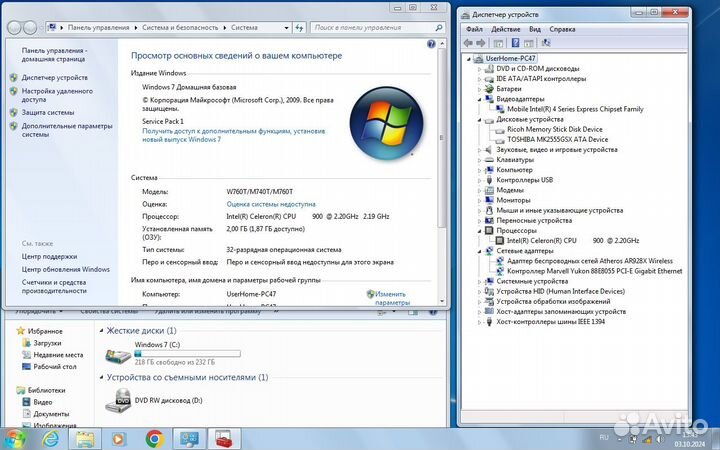This screenshot has height=450, width=720.
Task: Open Защита системы link
Action: [x=47, y=112]
